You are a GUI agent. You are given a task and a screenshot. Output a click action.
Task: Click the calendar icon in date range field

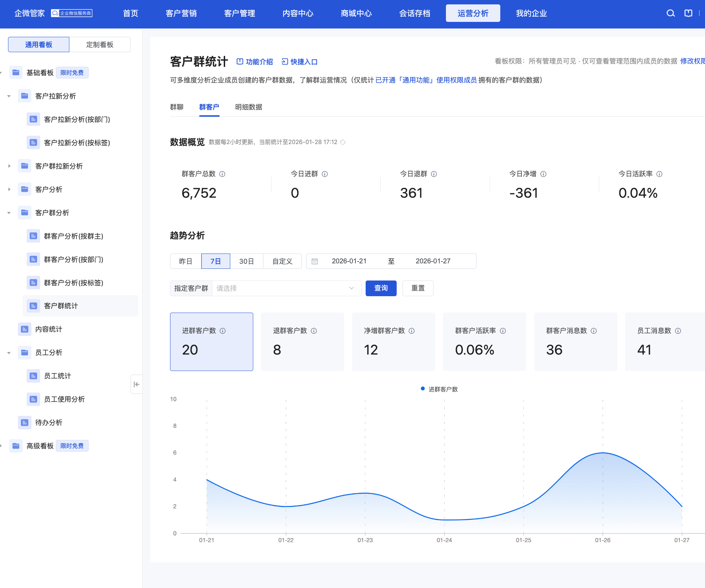tap(315, 261)
